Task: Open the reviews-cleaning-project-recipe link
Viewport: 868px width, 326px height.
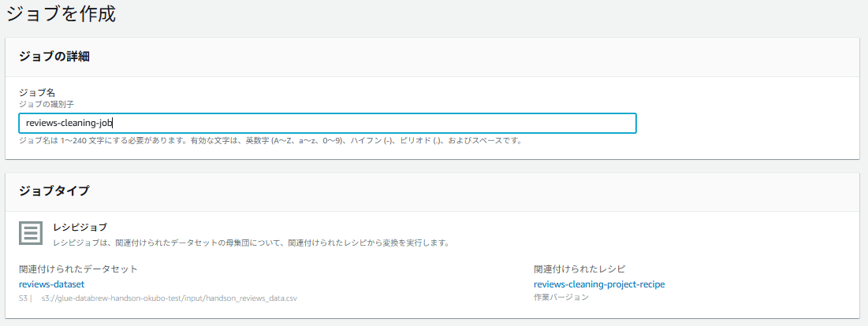Action: click(x=599, y=284)
